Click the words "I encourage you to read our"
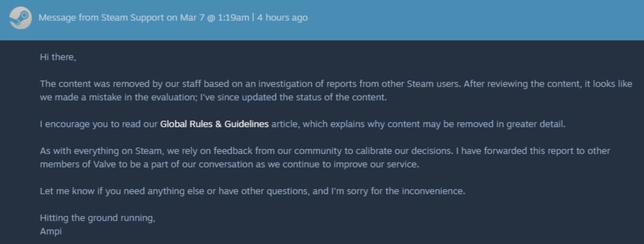The width and height of the screenshot is (644, 244). (x=98, y=124)
